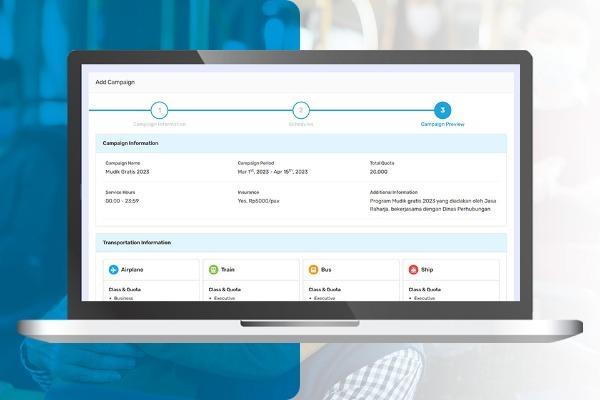Image resolution: width=600 pixels, height=400 pixels.
Task: Click the orange Bus icon
Action: (313, 270)
